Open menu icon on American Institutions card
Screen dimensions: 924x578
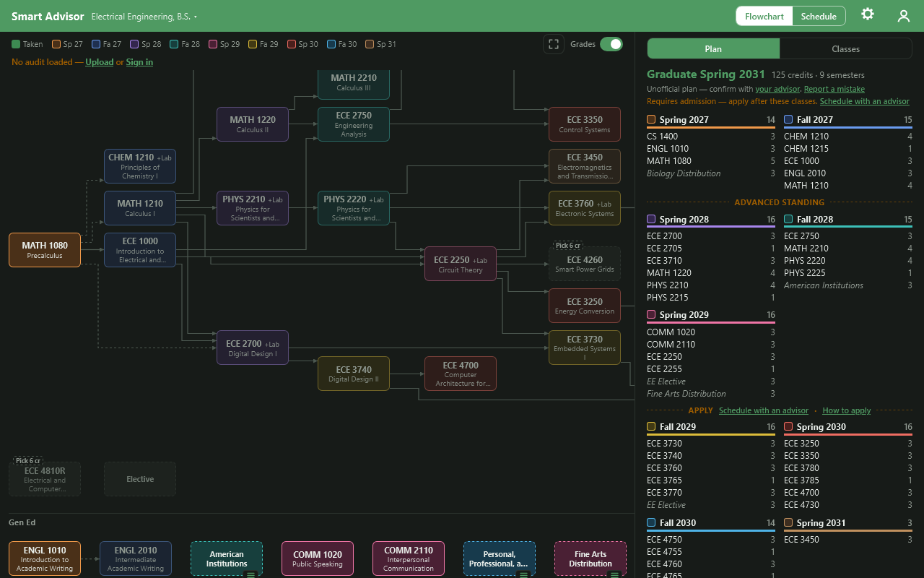(x=250, y=574)
